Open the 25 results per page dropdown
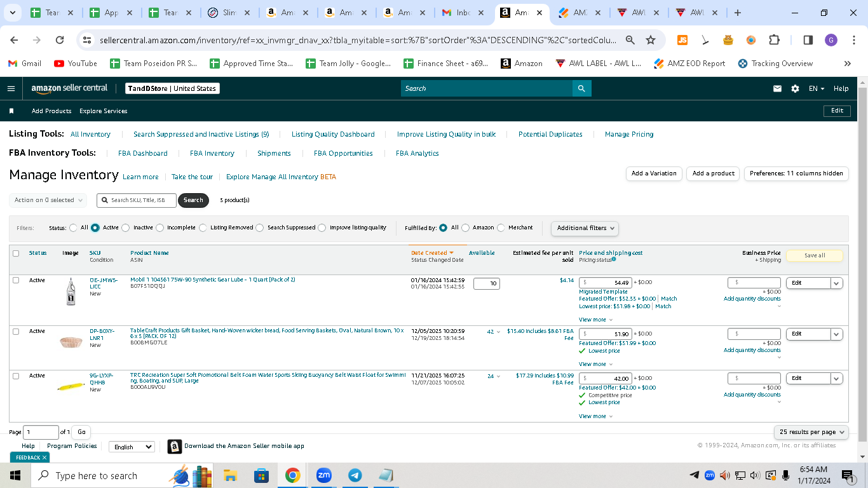 [x=811, y=432]
